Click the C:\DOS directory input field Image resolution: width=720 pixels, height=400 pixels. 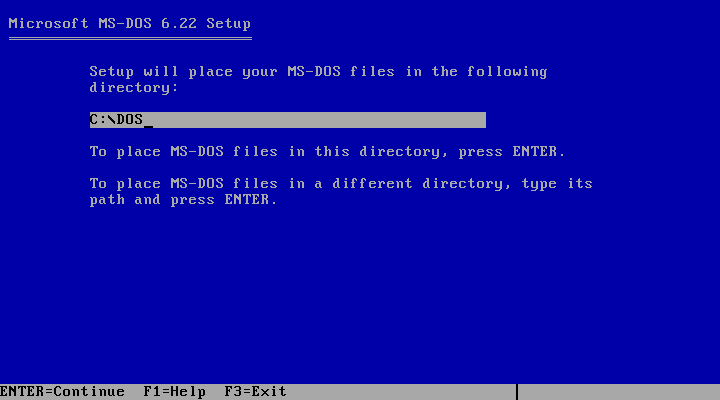click(287, 120)
